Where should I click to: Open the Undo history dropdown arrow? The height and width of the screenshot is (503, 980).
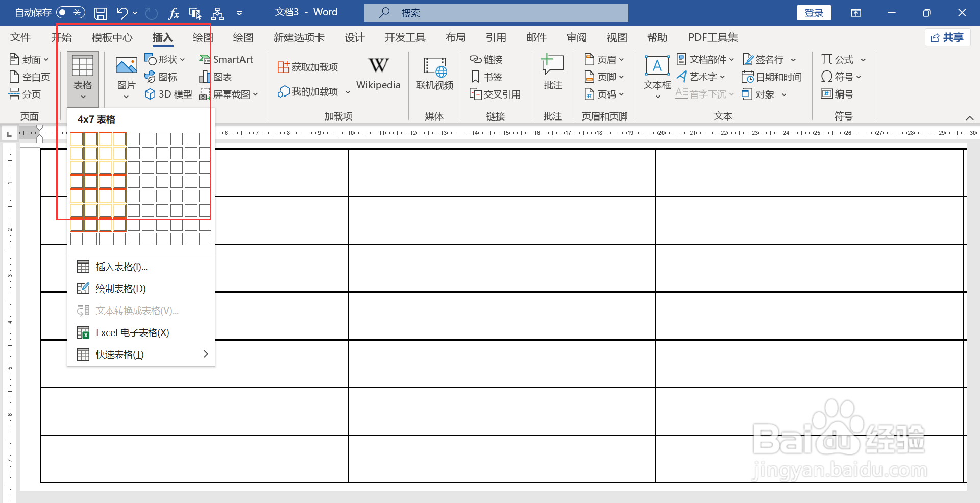pyautogui.click(x=135, y=13)
